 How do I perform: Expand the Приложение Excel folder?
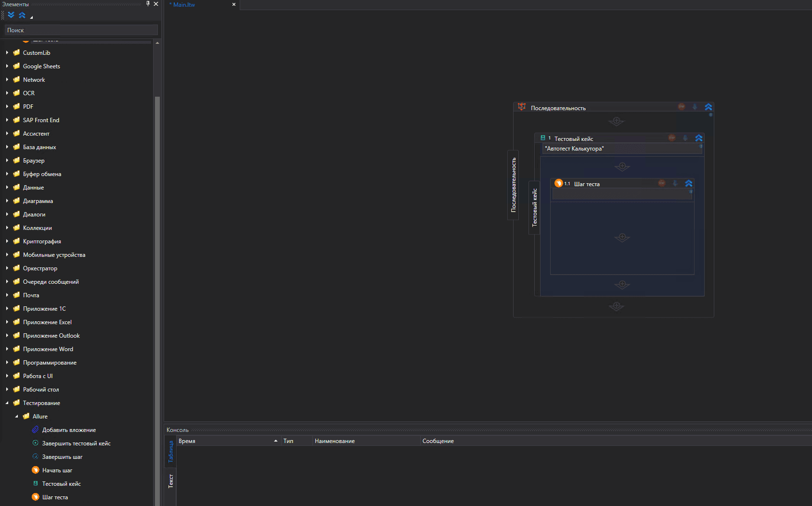pyautogui.click(x=7, y=322)
